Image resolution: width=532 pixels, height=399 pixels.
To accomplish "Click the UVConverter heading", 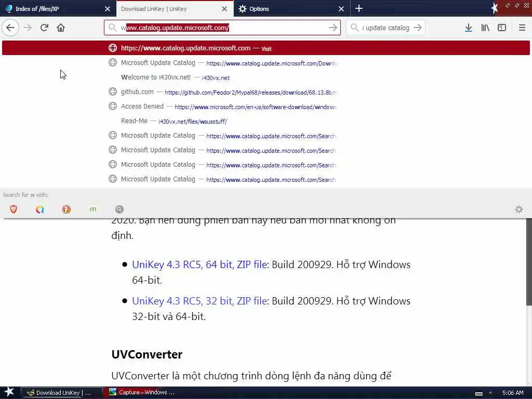I will (x=147, y=354).
